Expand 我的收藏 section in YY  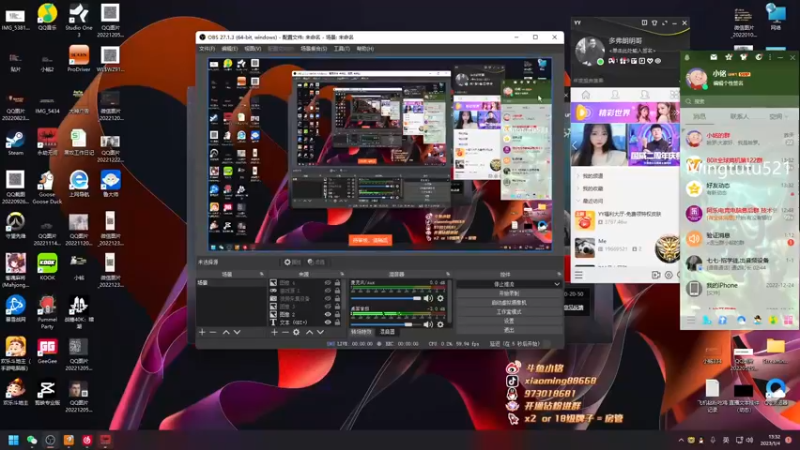(x=592, y=189)
